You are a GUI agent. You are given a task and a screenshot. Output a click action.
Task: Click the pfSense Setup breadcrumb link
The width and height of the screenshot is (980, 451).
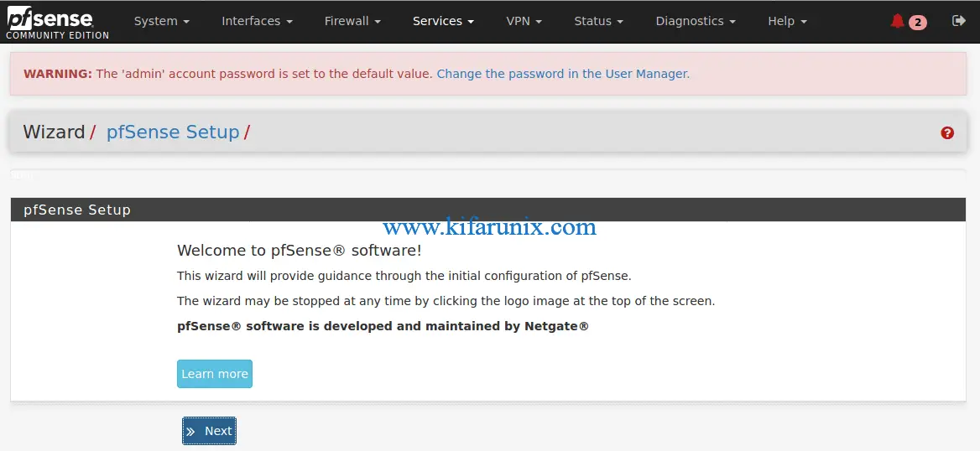173,132
